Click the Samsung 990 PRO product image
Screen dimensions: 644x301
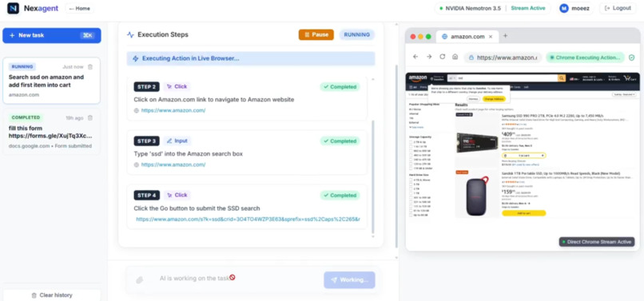pyautogui.click(x=476, y=143)
